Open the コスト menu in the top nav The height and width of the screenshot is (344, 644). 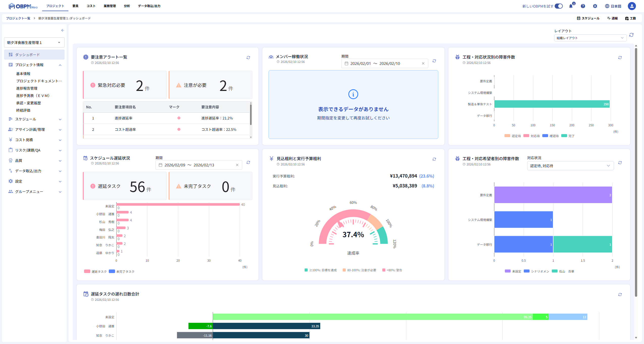pyautogui.click(x=91, y=6)
